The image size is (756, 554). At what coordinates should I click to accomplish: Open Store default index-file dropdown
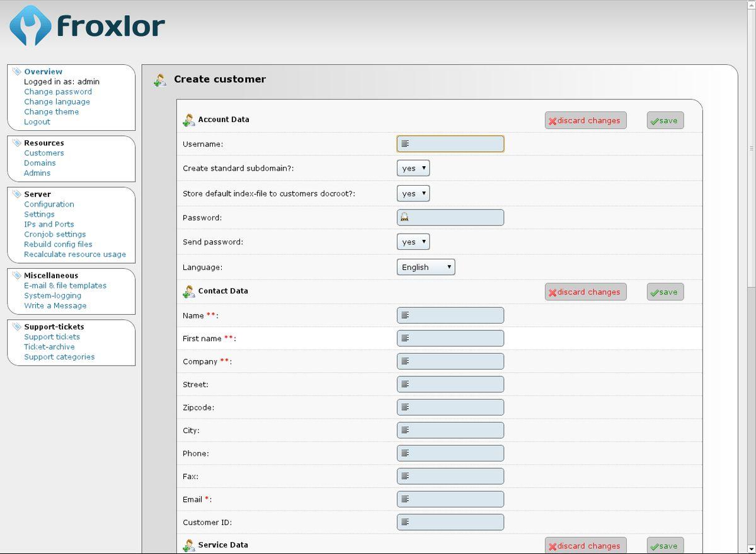coord(413,193)
